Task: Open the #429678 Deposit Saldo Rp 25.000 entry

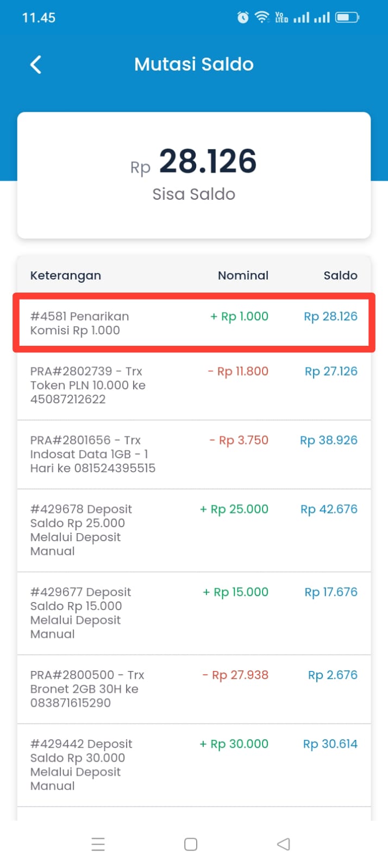Action: pos(193,529)
